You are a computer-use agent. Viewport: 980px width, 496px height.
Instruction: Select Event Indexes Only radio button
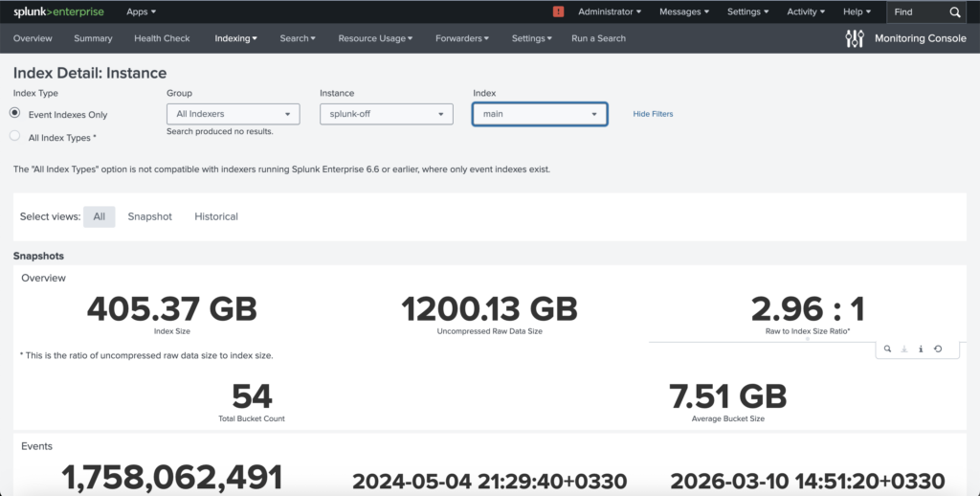[x=14, y=113]
